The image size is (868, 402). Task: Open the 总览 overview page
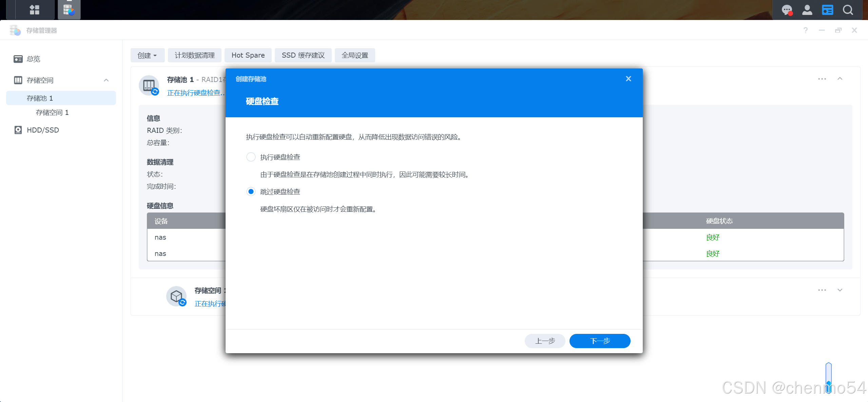coord(33,59)
